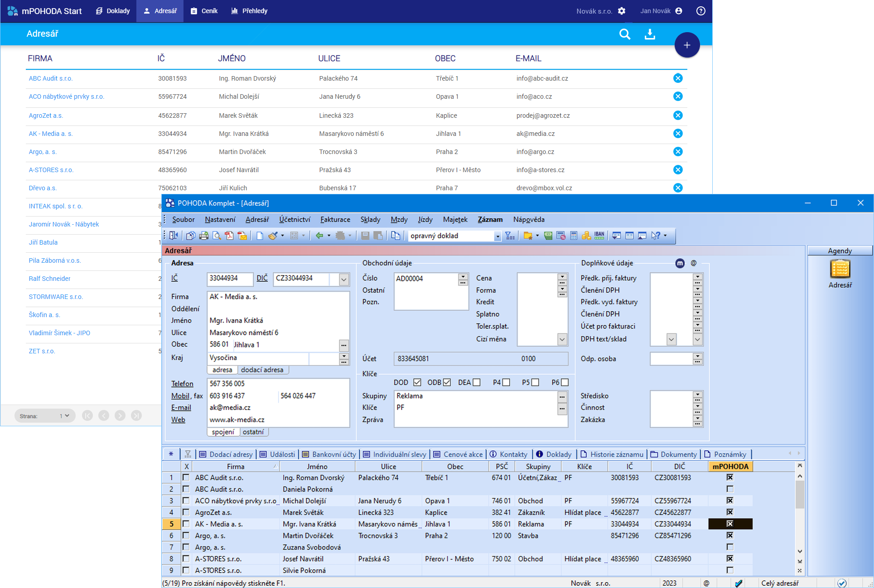Open the opravný doklad dropdown
Viewport: 874px width, 588px height.
click(497, 236)
